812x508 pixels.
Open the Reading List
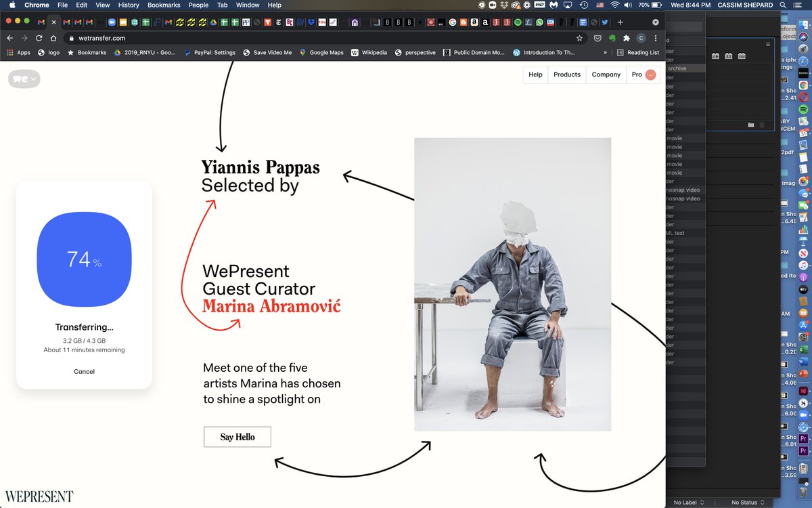point(637,52)
